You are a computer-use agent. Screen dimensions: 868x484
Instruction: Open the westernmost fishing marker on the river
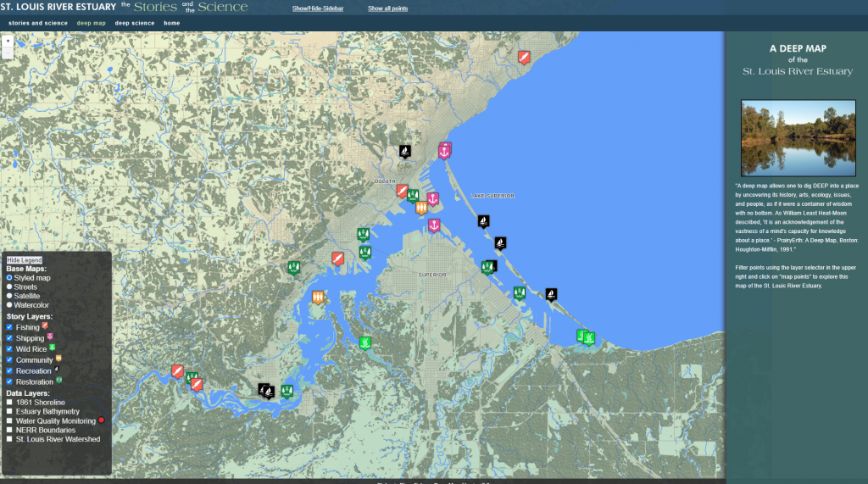[177, 371]
